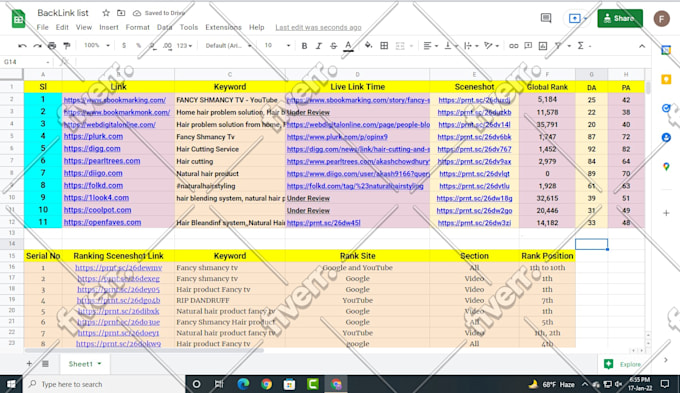This screenshot has width=680, height=393.
Task: Open the font size dropdown
Action: [x=277, y=46]
